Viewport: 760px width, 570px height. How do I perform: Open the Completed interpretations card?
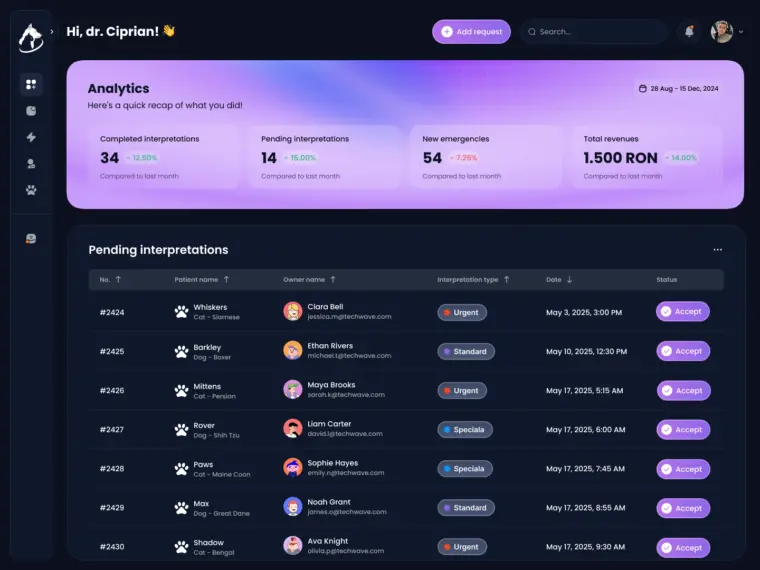(x=164, y=157)
